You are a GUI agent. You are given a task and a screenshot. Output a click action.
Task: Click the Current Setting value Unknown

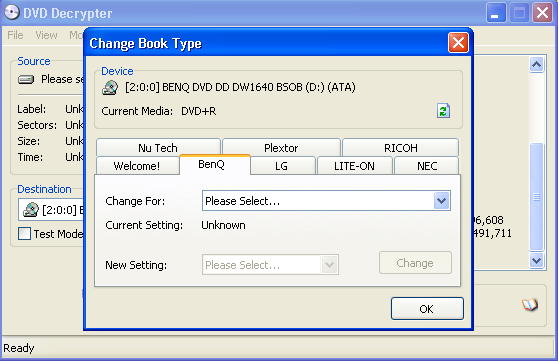click(223, 225)
